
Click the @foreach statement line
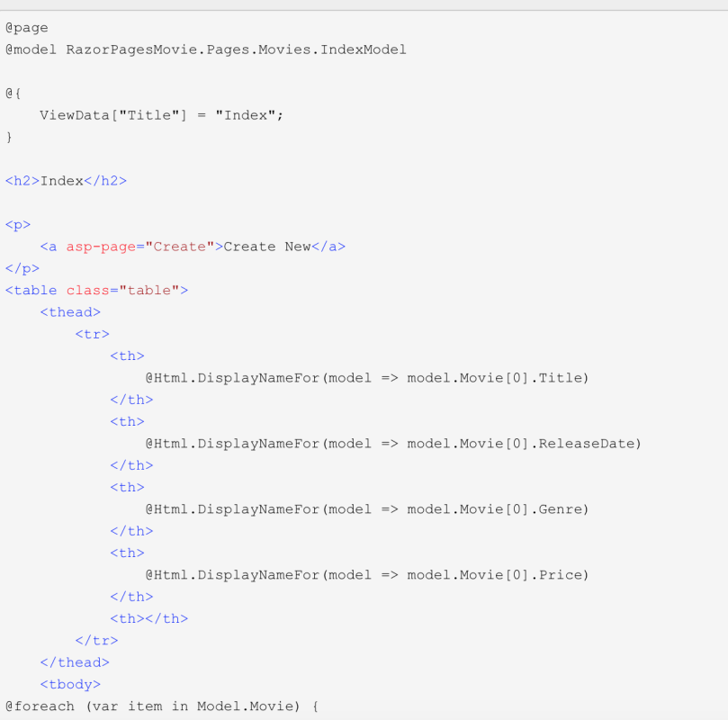click(162, 706)
